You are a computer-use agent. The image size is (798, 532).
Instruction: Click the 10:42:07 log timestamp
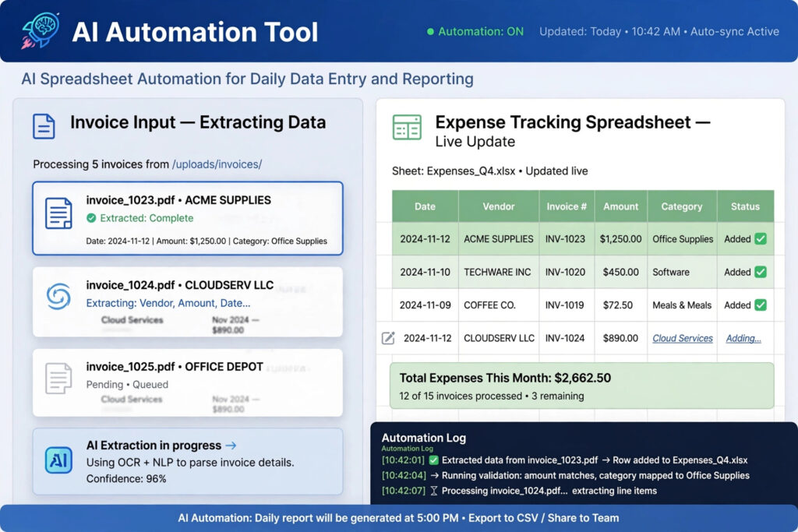[404, 491]
